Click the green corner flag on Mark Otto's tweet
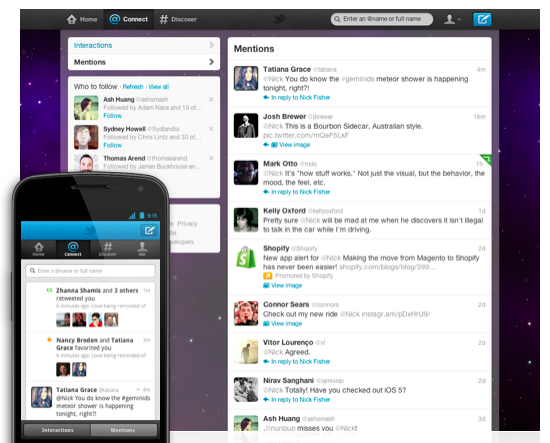Viewport: 550px width, 443px height. (487, 159)
